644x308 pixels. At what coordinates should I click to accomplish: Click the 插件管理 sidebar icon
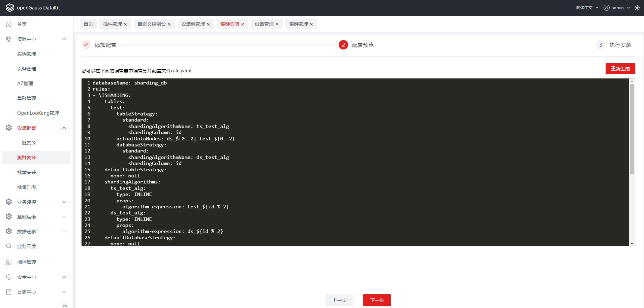[x=9, y=262]
